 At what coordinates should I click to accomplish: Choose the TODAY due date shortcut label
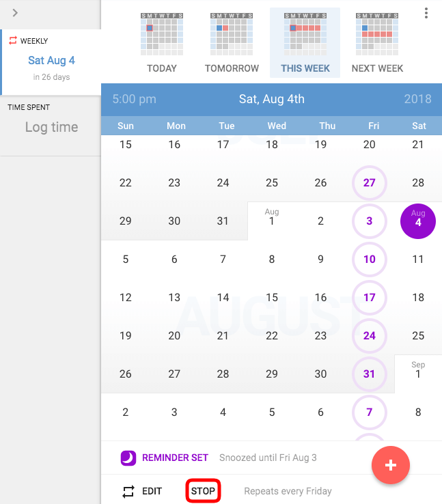(162, 68)
